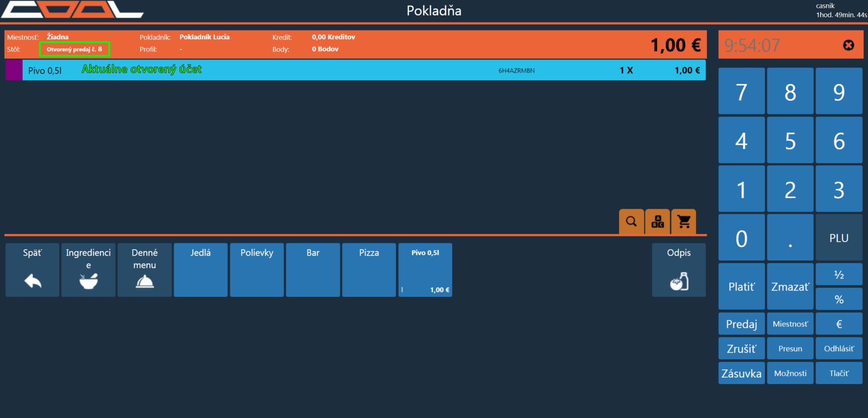Switch to the Bar category
Screen dimensions: 868x418
313,270
